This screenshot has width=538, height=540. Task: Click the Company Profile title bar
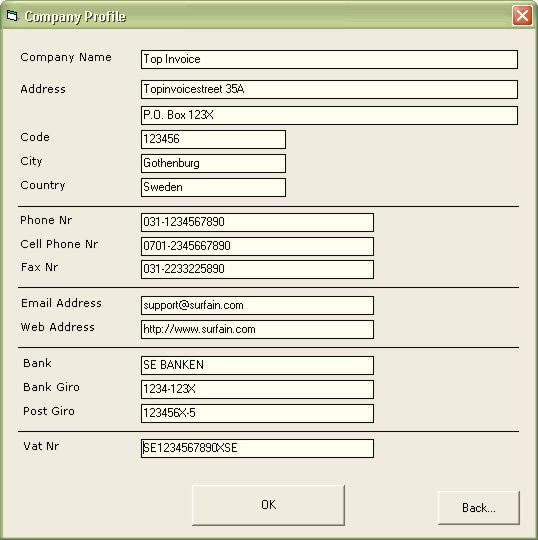(269, 15)
